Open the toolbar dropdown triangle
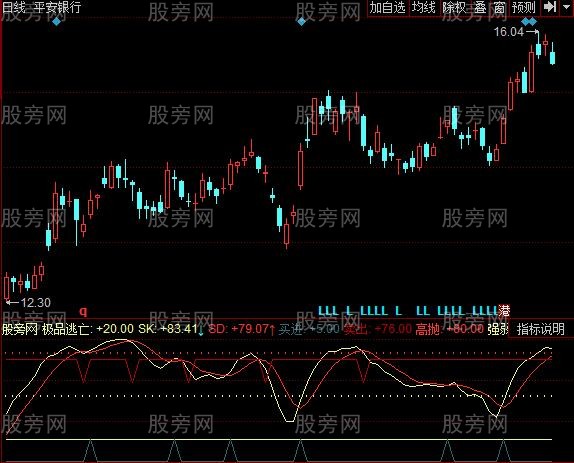The image size is (574, 463). click(x=566, y=7)
